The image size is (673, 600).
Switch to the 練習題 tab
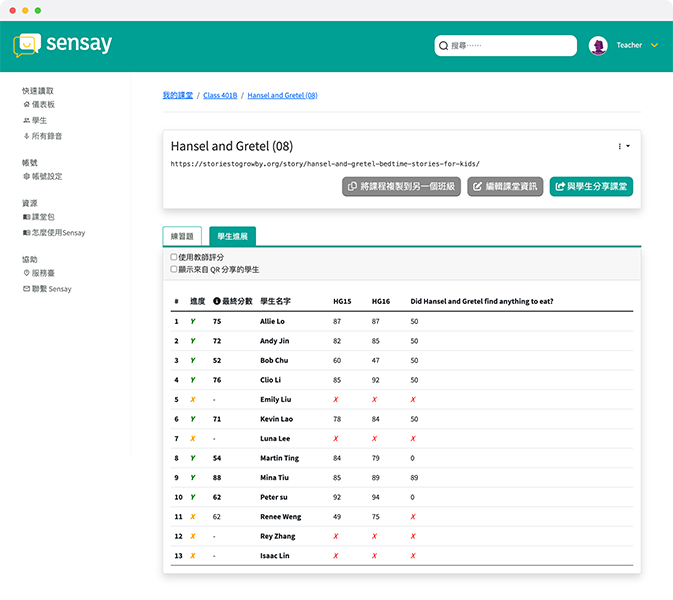(x=183, y=237)
